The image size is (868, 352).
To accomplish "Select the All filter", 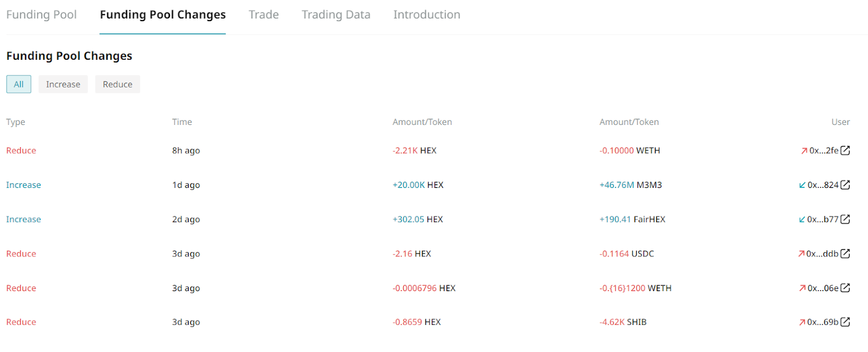I will point(18,84).
